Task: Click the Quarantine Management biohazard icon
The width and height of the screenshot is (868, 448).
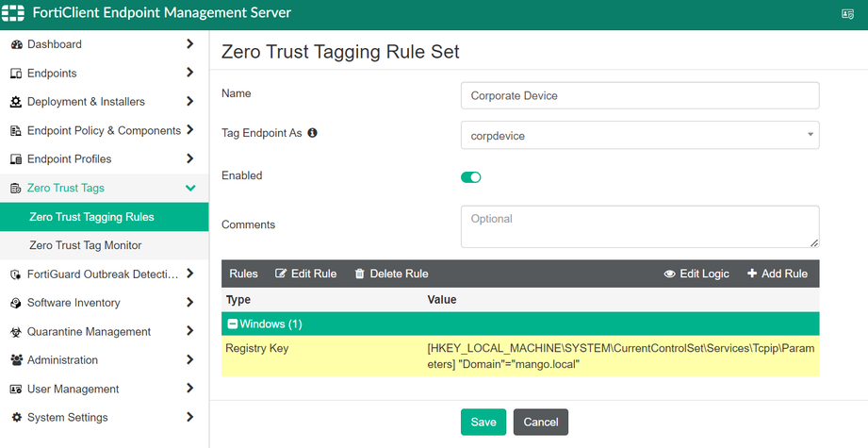Action: pyautogui.click(x=16, y=332)
